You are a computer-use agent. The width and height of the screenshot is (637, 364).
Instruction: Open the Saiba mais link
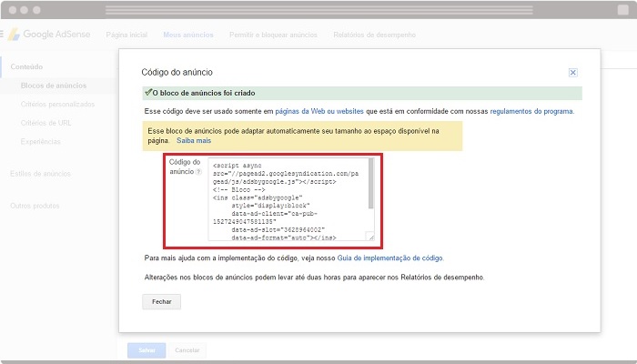(194, 140)
